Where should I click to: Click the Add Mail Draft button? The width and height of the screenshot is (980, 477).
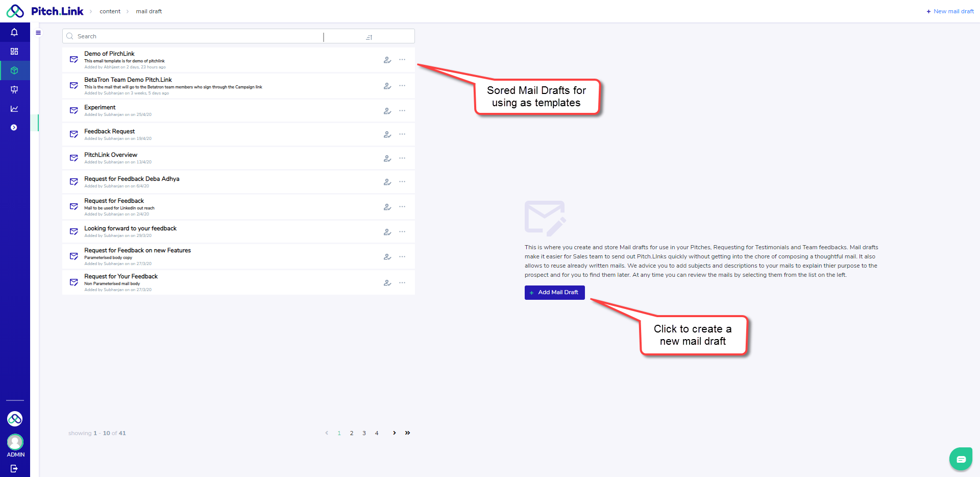pyautogui.click(x=554, y=293)
